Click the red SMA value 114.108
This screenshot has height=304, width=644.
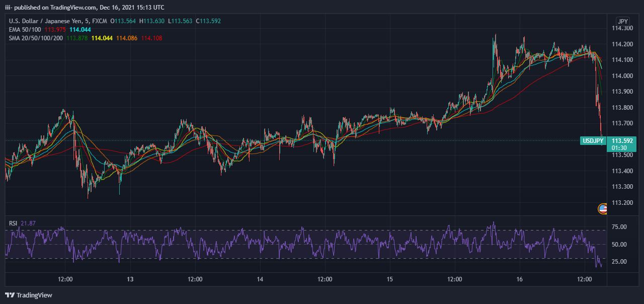tap(151, 38)
